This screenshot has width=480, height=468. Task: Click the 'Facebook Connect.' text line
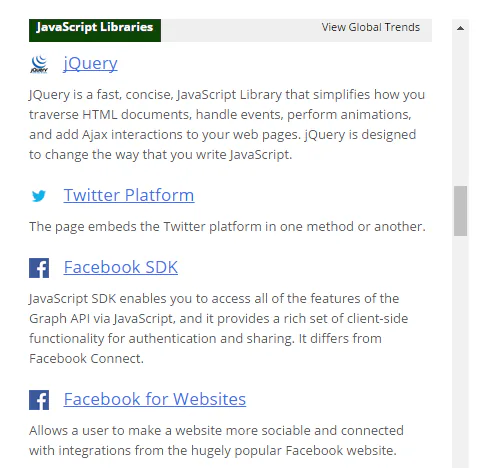(x=86, y=359)
